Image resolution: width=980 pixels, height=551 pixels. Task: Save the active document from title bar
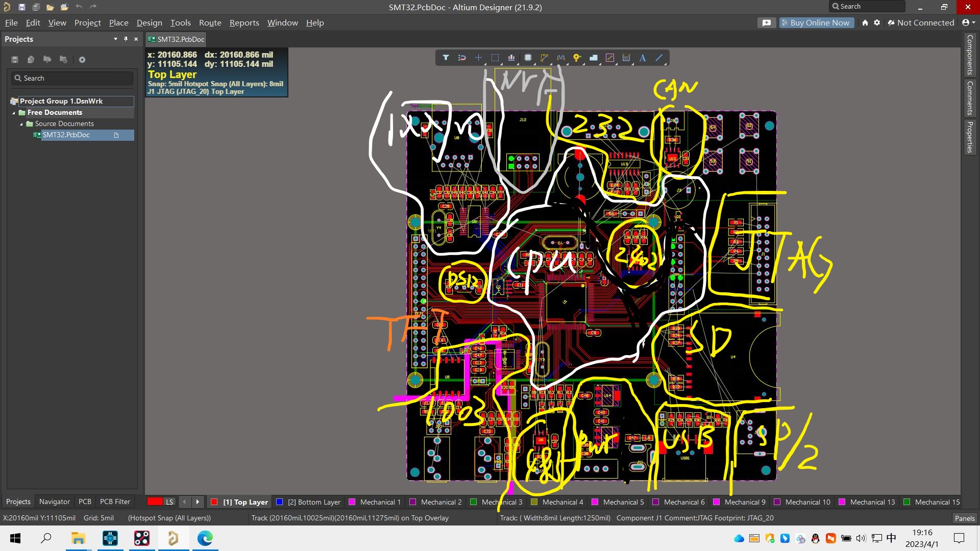pos(21,7)
